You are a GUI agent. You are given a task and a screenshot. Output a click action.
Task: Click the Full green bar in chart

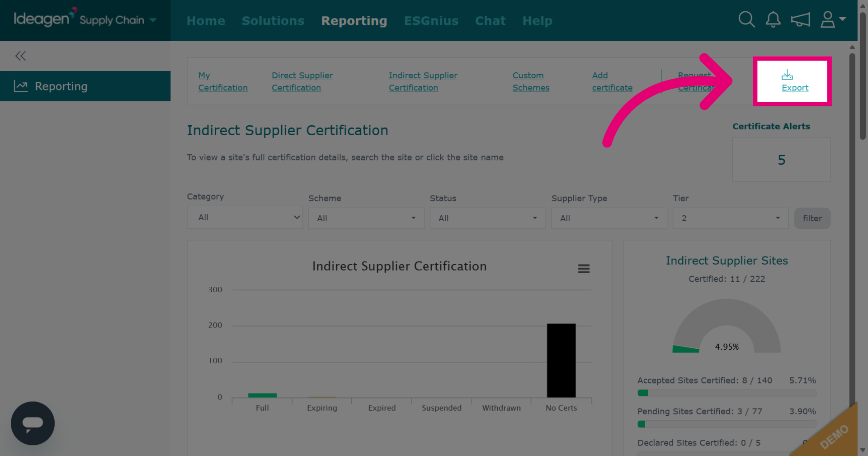262,395
